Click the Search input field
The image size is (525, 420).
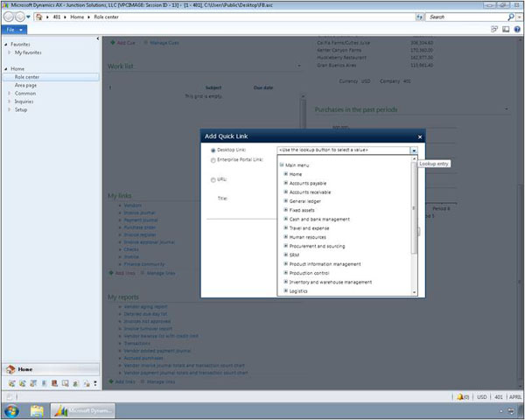pyautogui.click(x=466, y=17)
